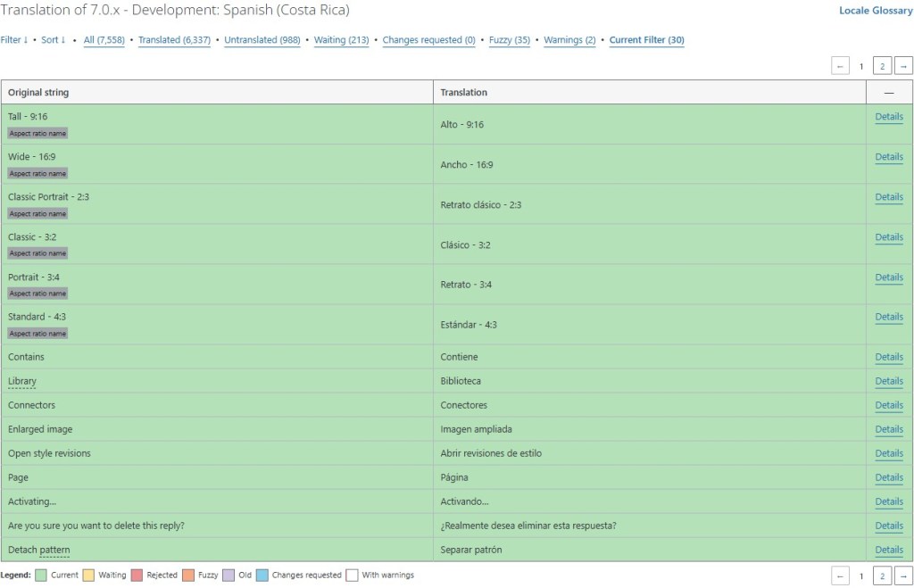The image size is (914, 588).
Task: Open Details for Tall - 9:16
Action: (889, 117)
